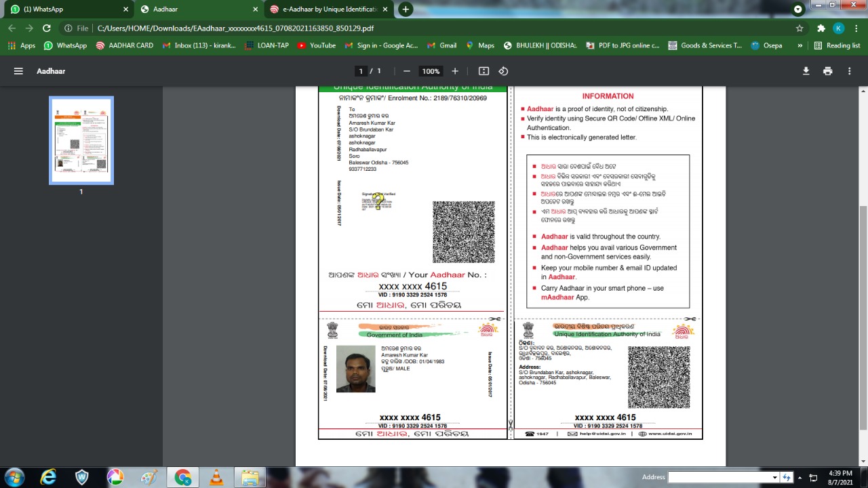
Task: Open the PDF viewer sidebar menu
Action: [x=18, y=71]
